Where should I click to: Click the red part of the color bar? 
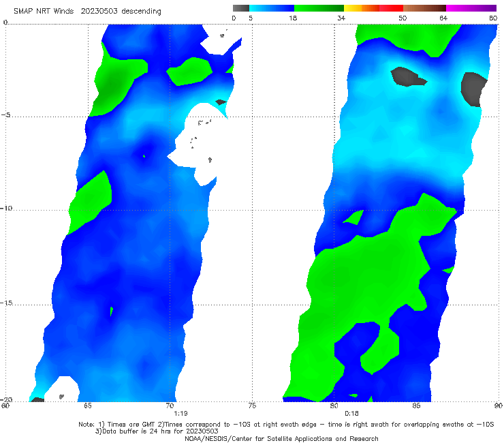coord(391,8)
